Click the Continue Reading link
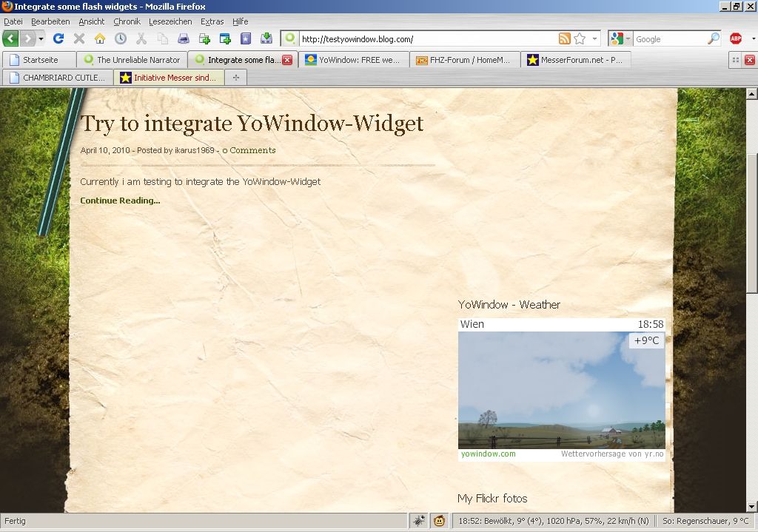The width and height of the screenshot is (758, 532). [x=119, y=201]
